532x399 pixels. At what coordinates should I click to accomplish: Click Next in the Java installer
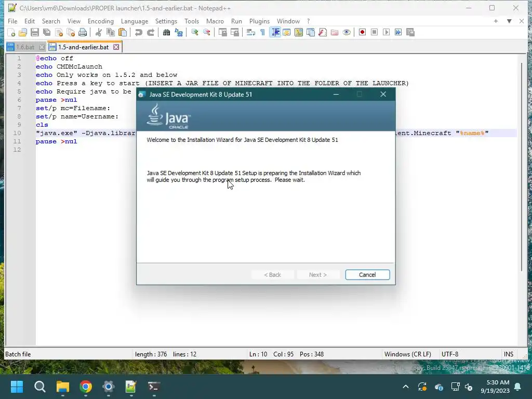pos(318,275)
